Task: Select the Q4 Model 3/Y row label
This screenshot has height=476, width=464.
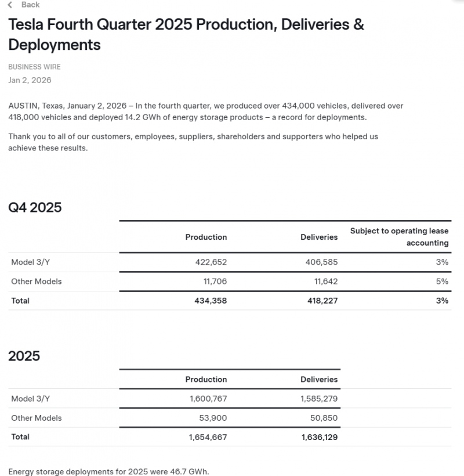Action: coord(26,262)
